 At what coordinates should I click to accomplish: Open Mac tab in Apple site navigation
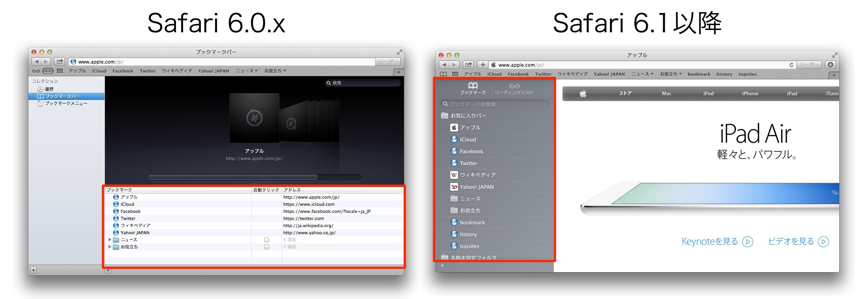pos(667,94)
